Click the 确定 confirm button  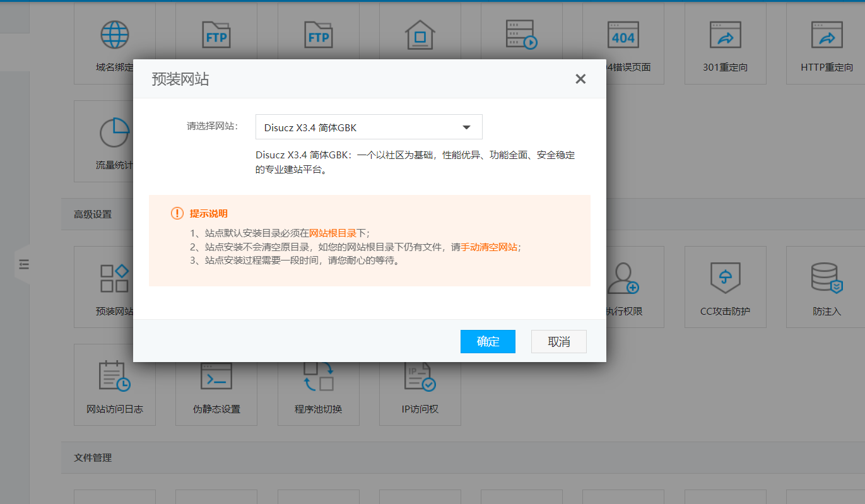click(488, 341)
